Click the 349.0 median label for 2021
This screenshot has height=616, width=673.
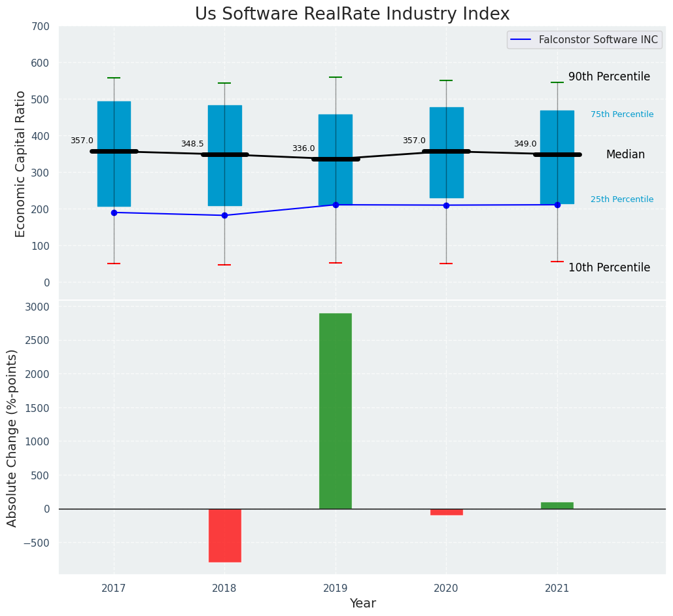pyautogui.click(x=525, y=144)
